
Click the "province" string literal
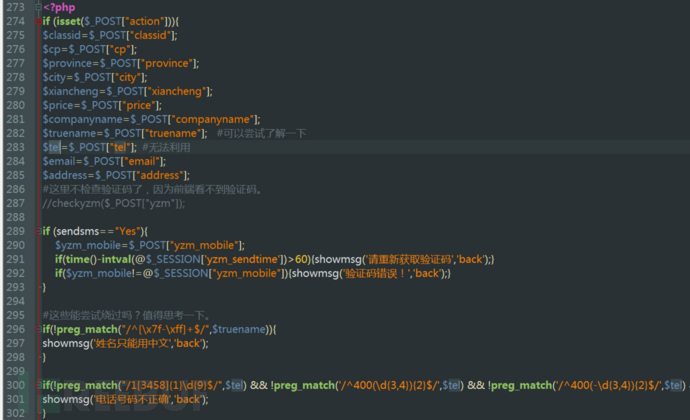[166, 63]
